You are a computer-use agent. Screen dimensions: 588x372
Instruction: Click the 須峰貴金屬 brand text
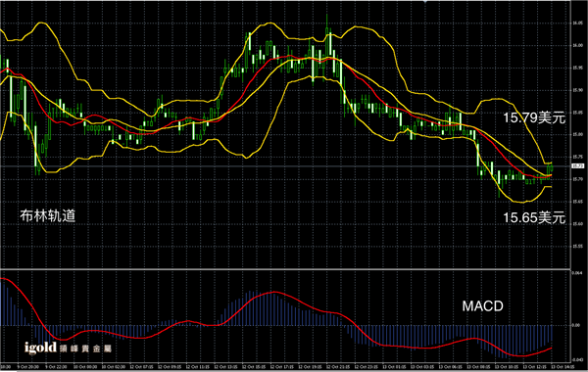pyautogui.click(x=85, y=349)
